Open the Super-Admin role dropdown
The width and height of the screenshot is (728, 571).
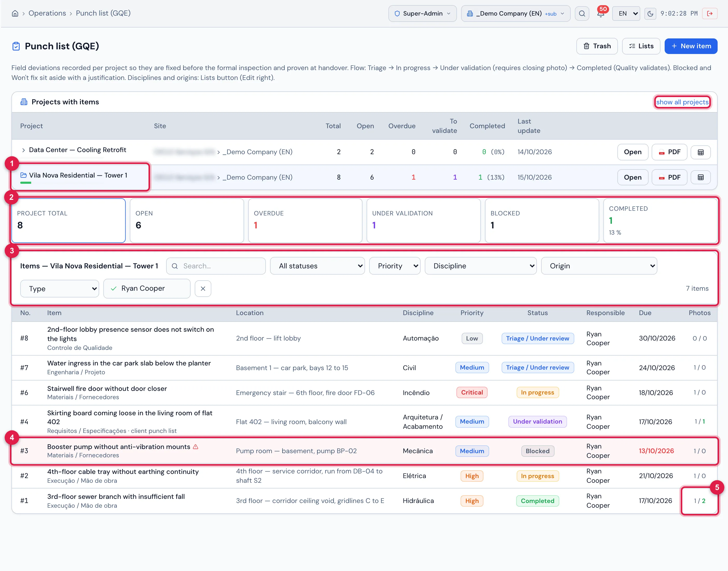tap(422, 13)
